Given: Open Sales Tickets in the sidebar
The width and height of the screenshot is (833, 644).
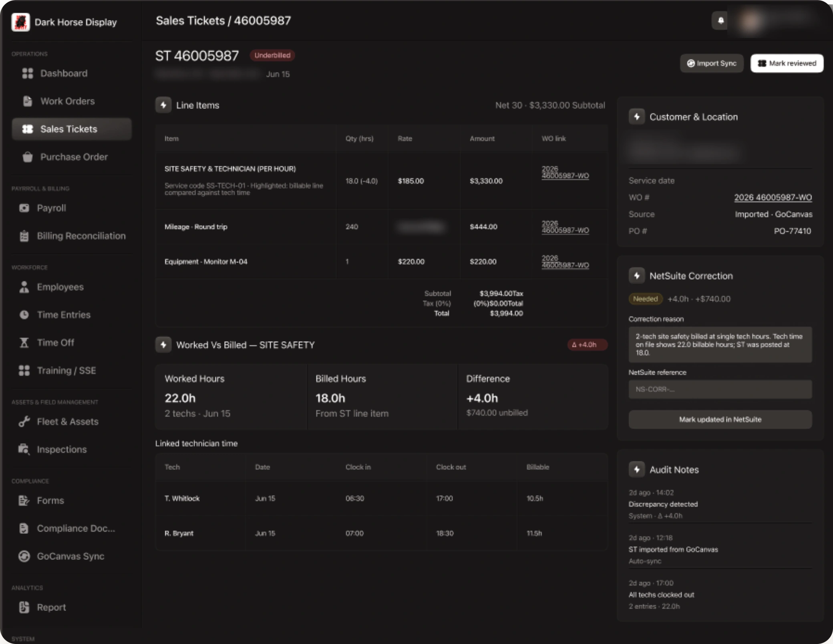Looking at the screenshot, I should pos(72,129).
